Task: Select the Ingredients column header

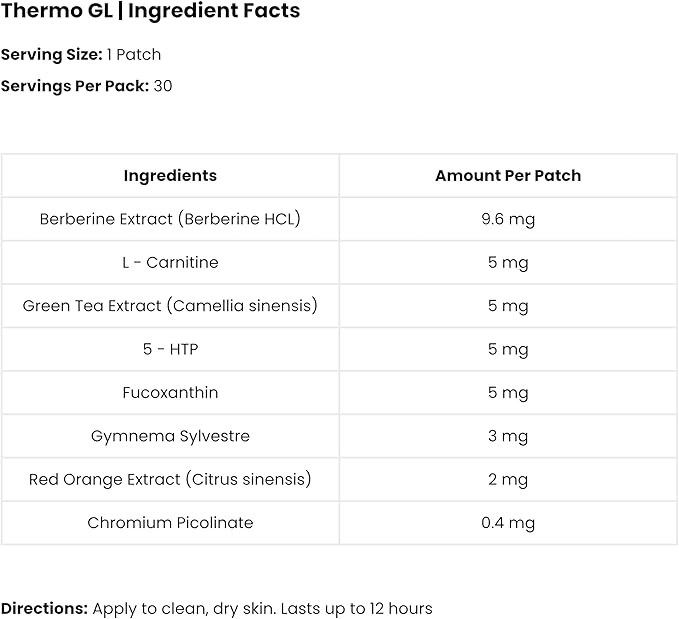Action: click(170, 175)
